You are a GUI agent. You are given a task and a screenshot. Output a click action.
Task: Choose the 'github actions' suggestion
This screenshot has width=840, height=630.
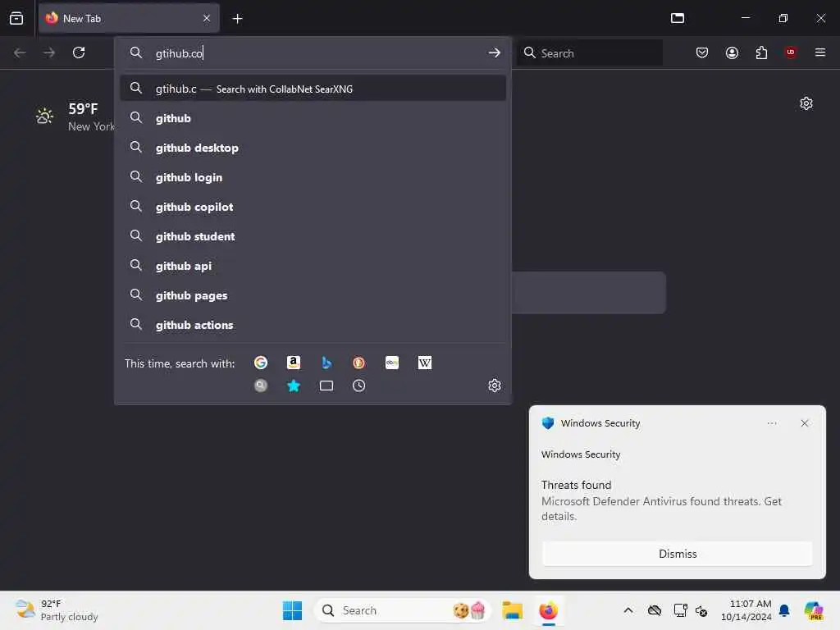point(313,325)
